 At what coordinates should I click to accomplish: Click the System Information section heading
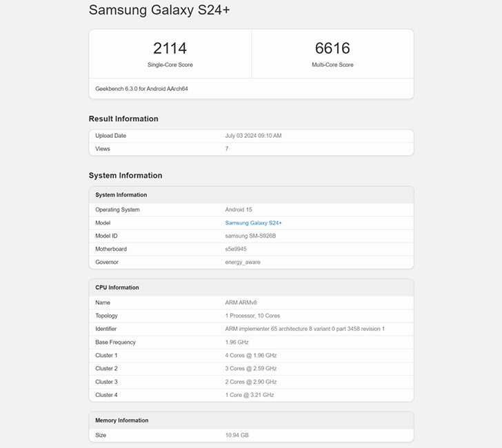click(x=125, y=175)
